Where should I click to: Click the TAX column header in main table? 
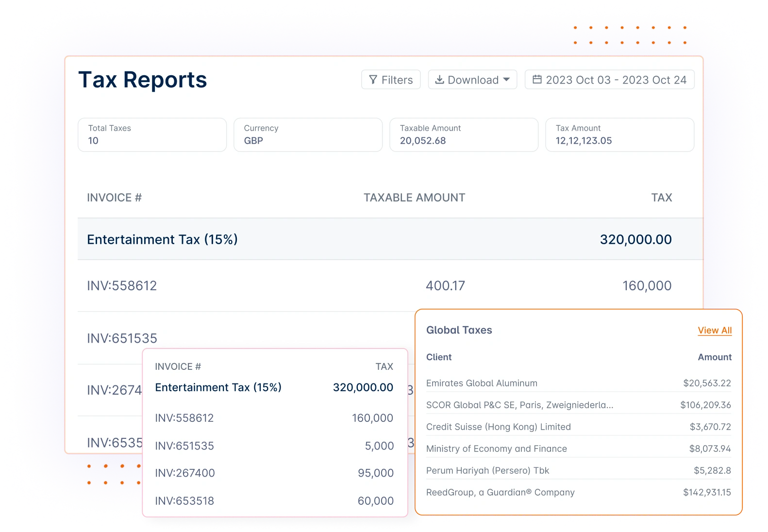tap(662, 198)
